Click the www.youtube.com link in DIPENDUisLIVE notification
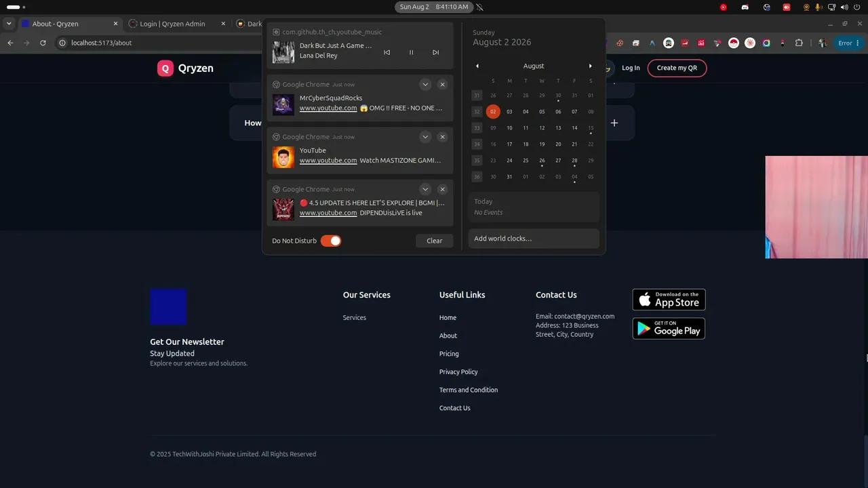The width and height of the screenshot is (868, 488). [x=328, y=213]
